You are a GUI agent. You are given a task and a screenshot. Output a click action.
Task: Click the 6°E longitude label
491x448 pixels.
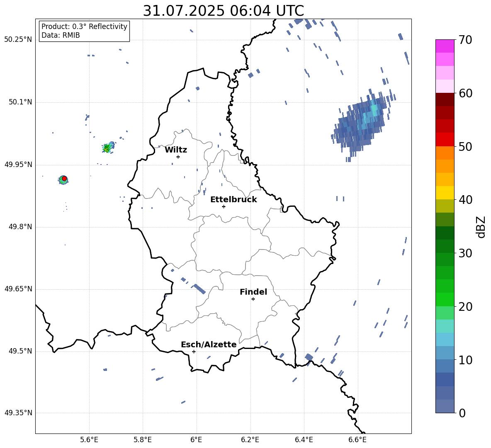click(196, 440)
